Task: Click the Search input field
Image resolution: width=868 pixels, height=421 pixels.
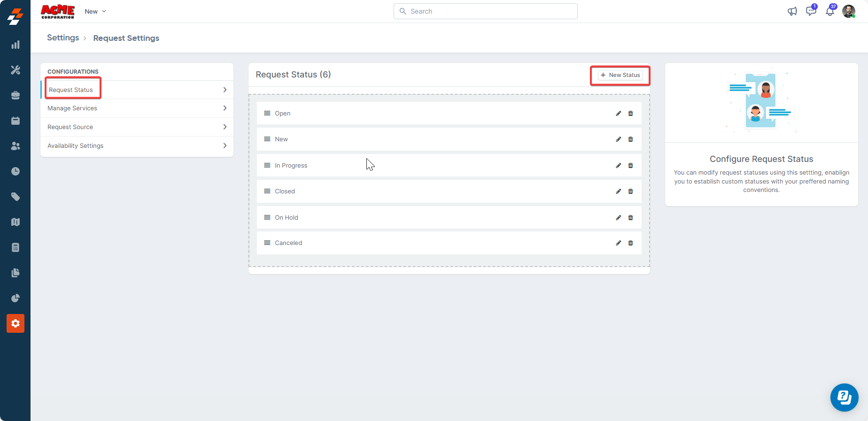Action: [486, 12]
